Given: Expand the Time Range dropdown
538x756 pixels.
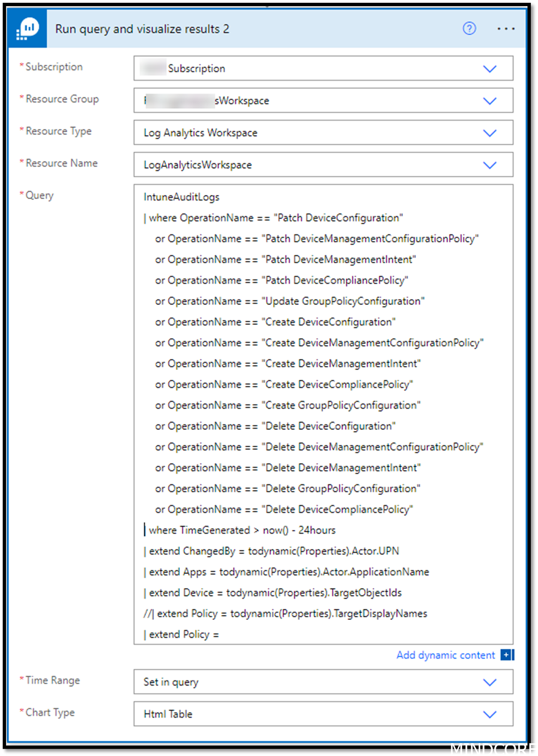Looking at the screenshot, I should [x=490, y=682].
